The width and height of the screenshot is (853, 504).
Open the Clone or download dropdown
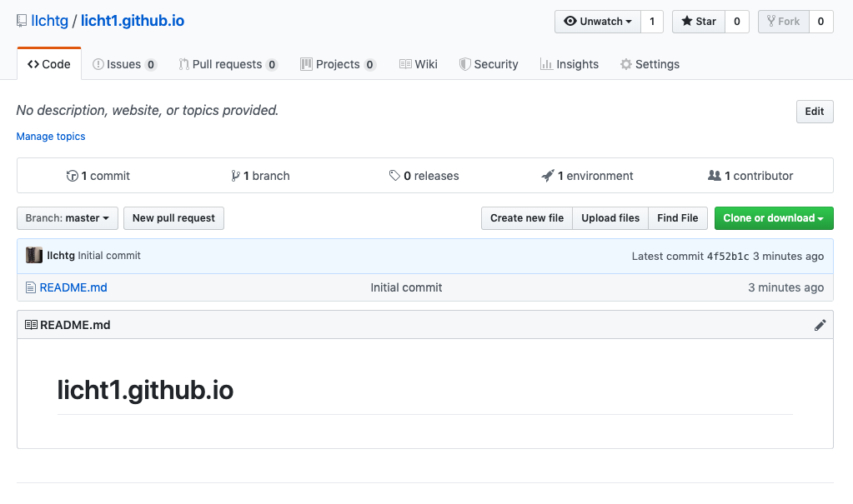(774, 218)
